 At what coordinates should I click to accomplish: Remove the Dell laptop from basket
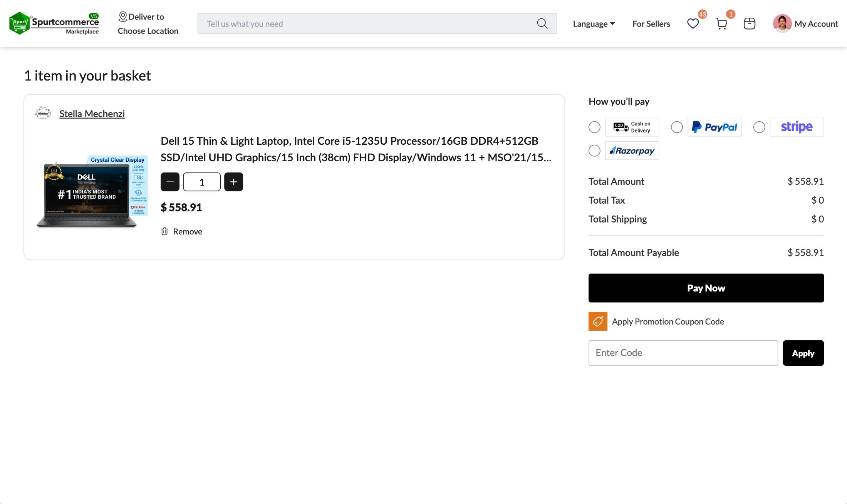(181, 231)
